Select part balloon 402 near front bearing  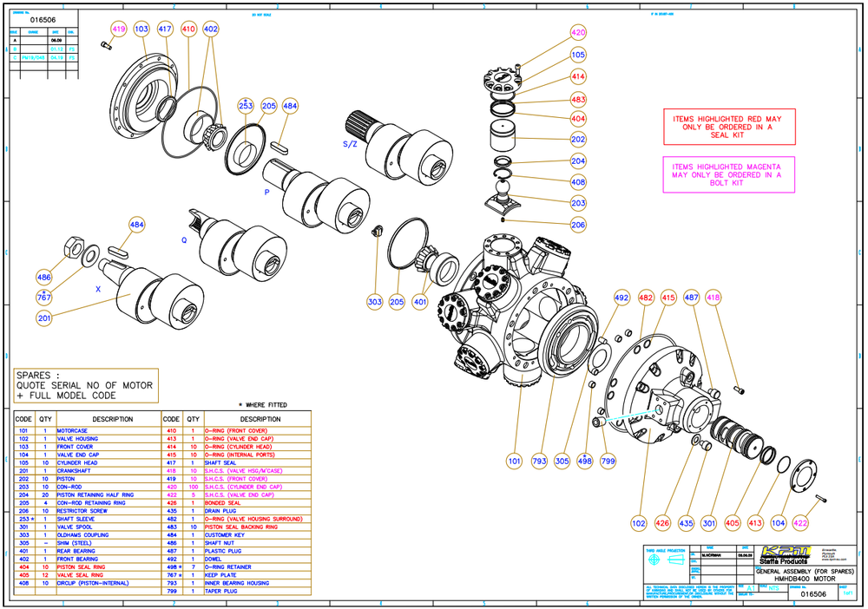point(211,29)
